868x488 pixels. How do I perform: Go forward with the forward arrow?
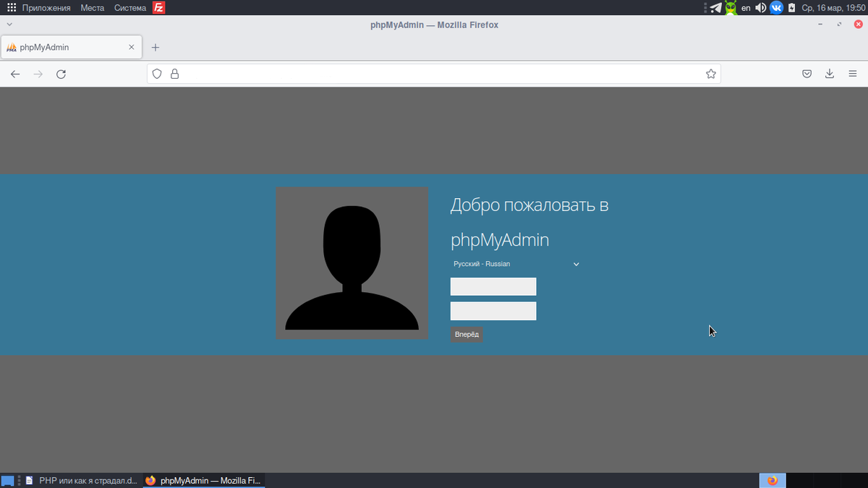[38, 74]
